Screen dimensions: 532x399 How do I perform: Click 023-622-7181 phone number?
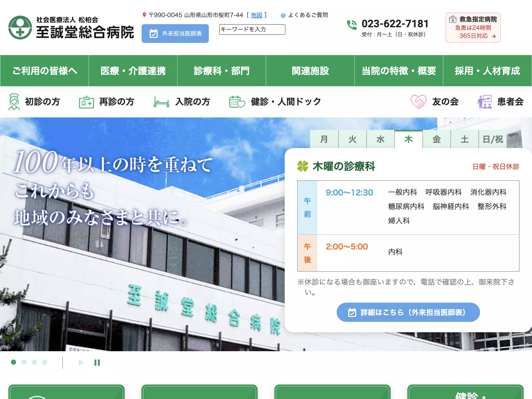(x=395, y=24)
